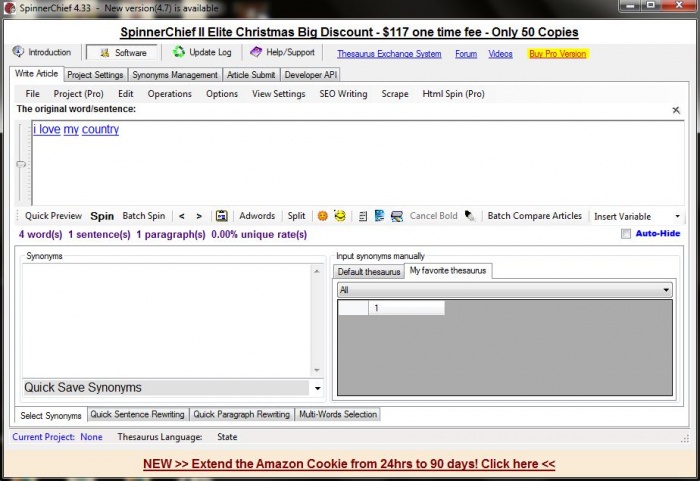Click the previous '<' toolbar arrow
The image size is (700, 481).
(182, 216)
